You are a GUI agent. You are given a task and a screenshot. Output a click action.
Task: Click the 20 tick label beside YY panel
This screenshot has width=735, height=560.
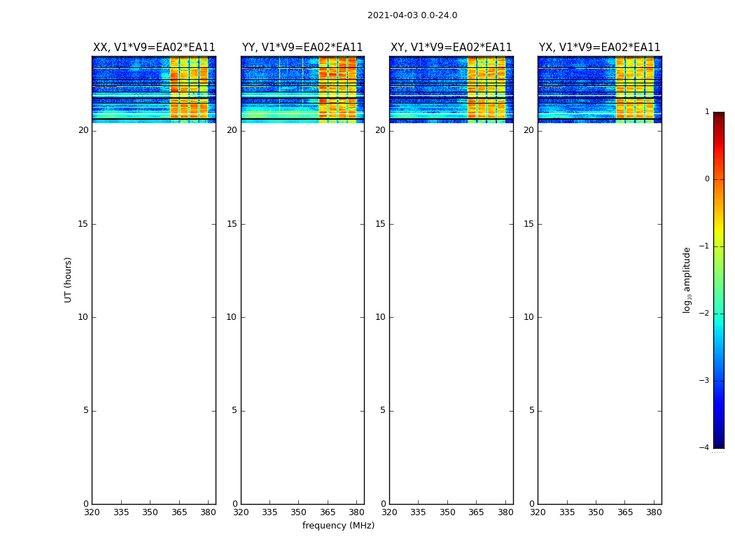[232, 130]
